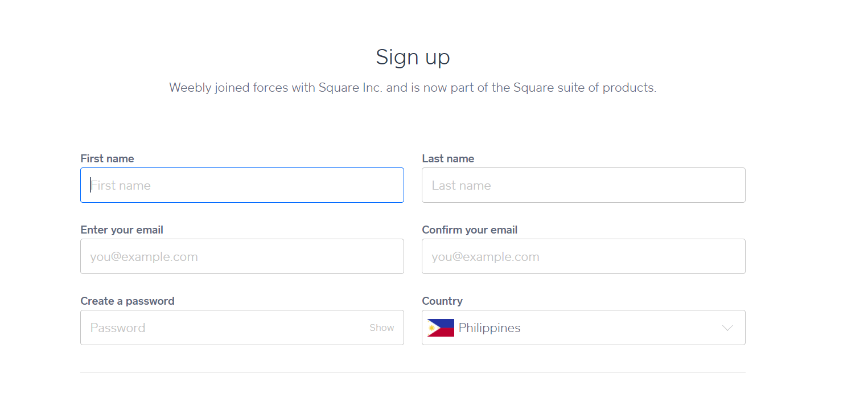
Task: Click the "First name" field label
Action: (107, 159)
